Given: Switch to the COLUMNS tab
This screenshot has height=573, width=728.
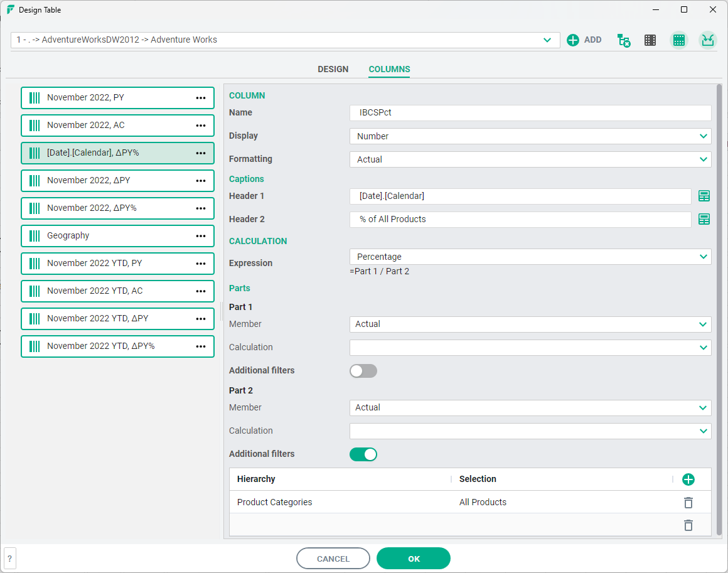Looking at the screenshot, I should pyautogui.click(x=389, y=69).
